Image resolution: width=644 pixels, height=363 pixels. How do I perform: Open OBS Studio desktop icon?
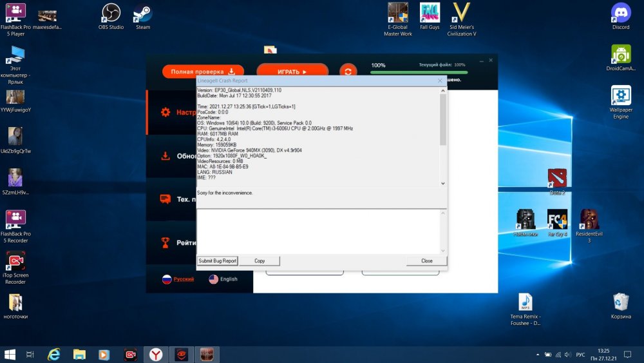(x=111, y=15)
